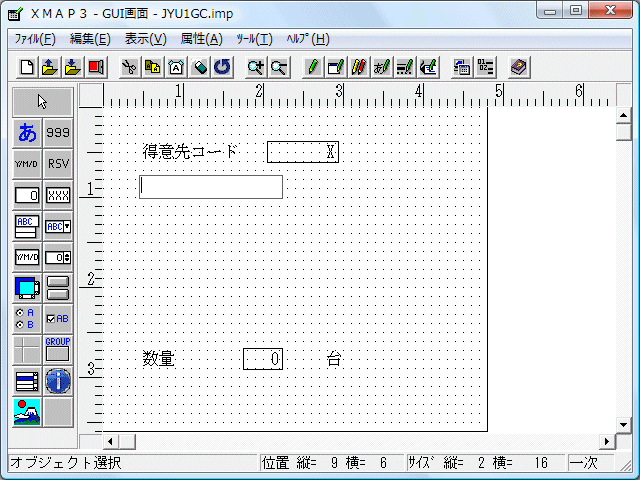The image size is (640, 480).
Task: Select the Y/M/D date input box tool
Action: click(27, 257)
